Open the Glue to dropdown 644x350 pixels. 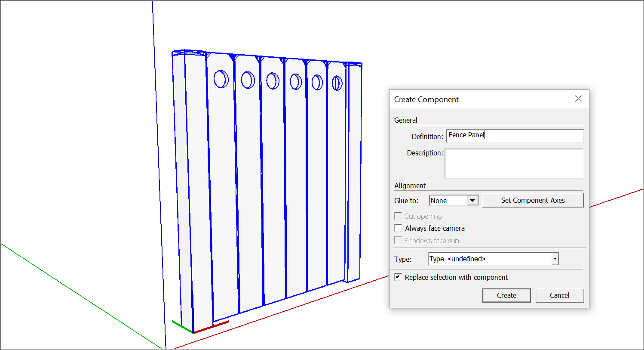click(472, 201)
